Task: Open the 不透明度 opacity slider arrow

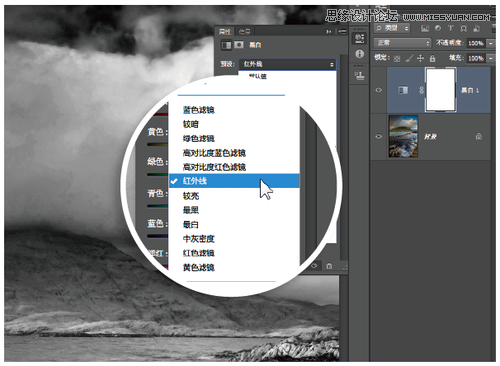Action: tap(491, 43)
